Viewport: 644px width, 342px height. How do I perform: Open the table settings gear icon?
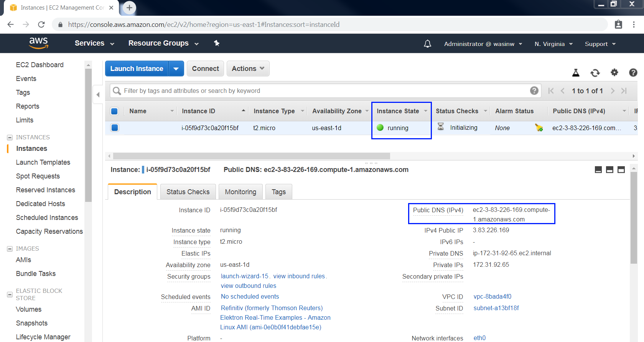pos(614,73)
